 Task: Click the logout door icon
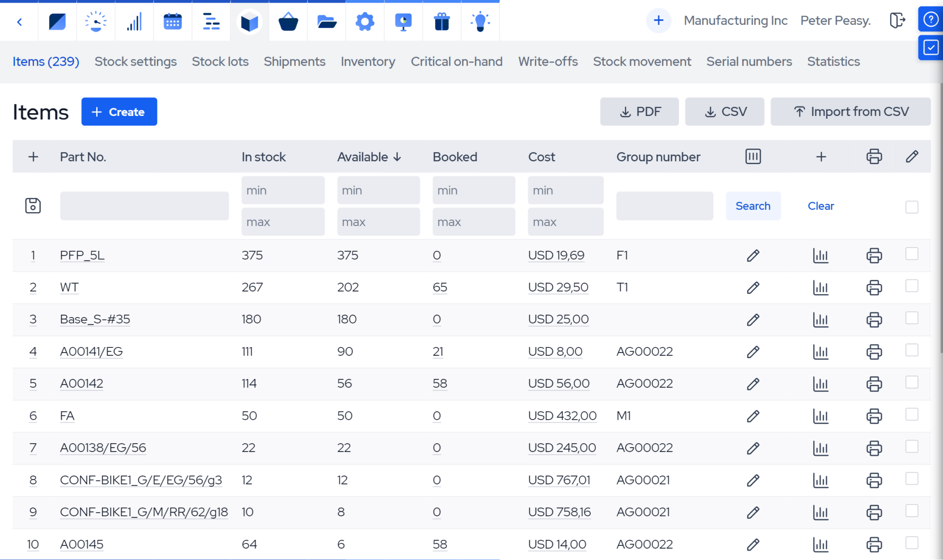click(897, 20)
